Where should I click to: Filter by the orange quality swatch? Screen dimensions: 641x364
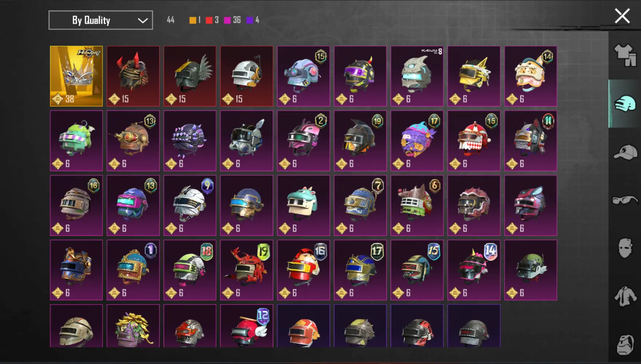[x=193, y=20]
